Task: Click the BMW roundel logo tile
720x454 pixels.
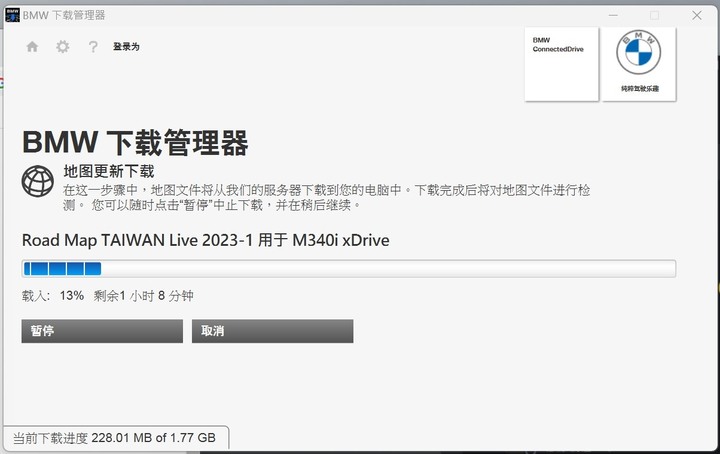Action: 639,64
